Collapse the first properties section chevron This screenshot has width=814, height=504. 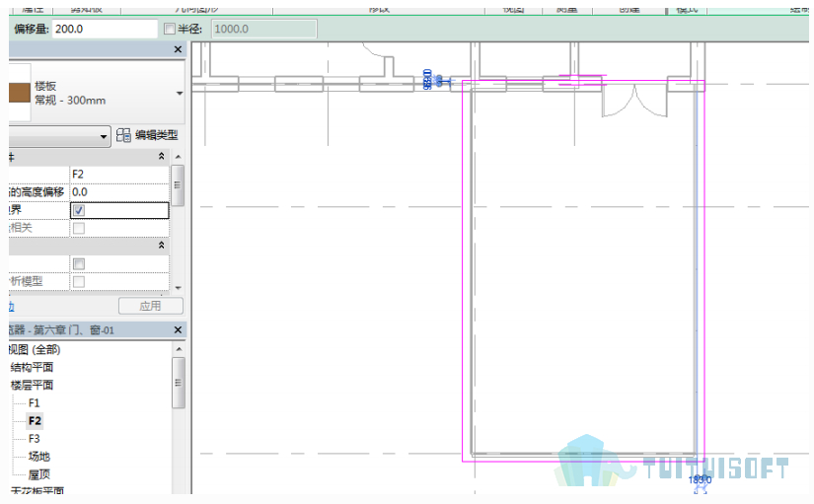[x=162, y=156]
